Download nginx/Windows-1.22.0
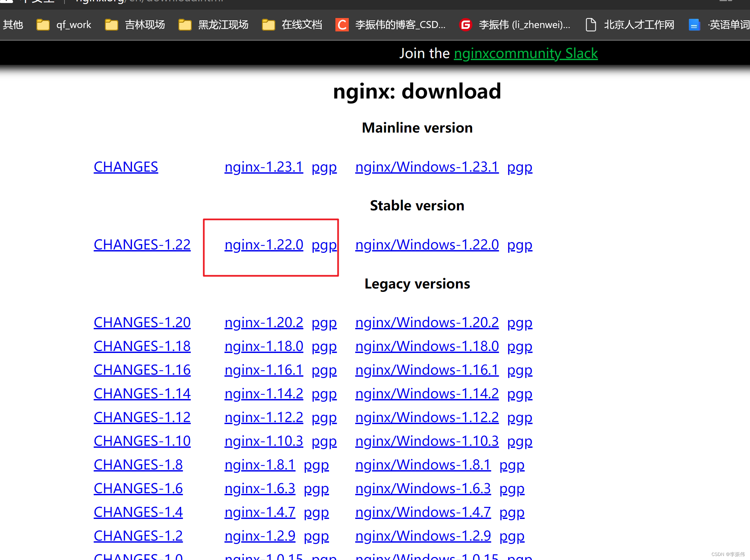 427,245
